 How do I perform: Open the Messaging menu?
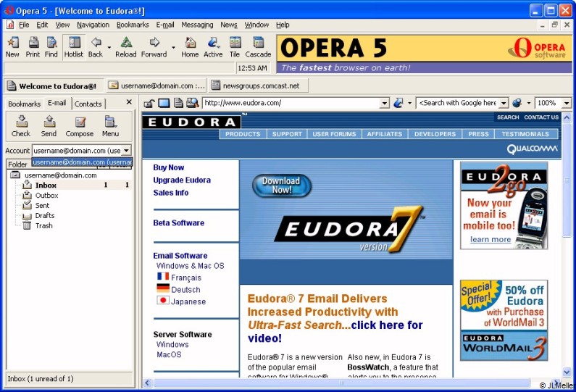tap(197, 25)
